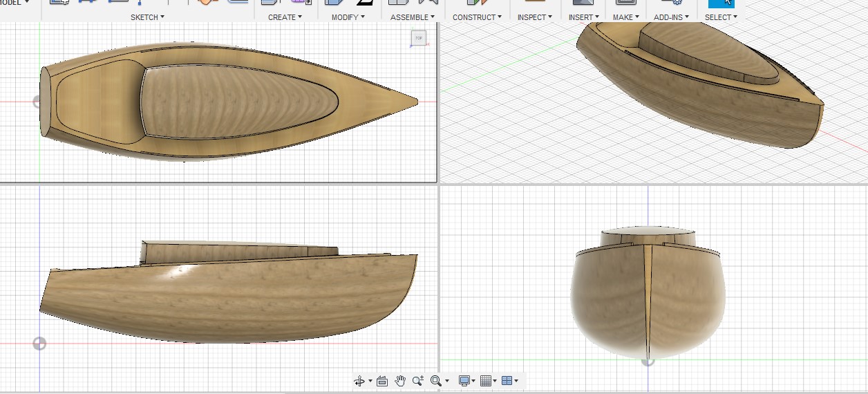Viewport: 868px width, 394px height.
Task: Open Display Settings monitor icon
Action: pos(464,381)
